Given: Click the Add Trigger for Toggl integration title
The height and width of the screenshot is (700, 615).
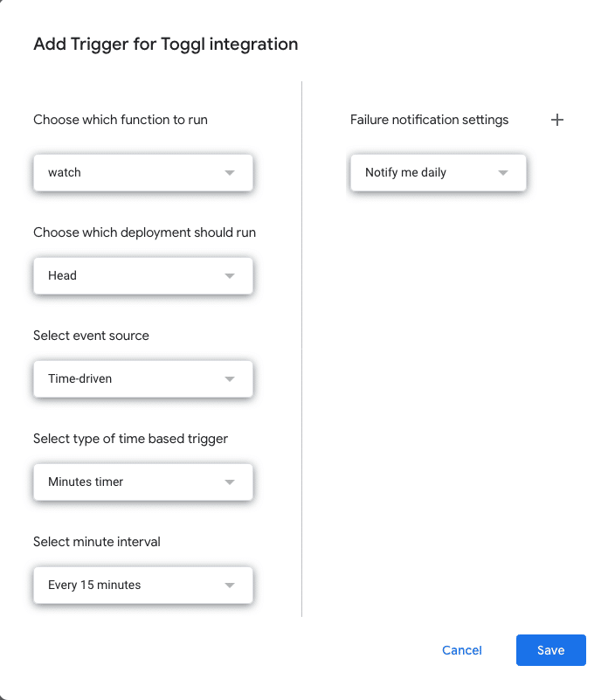Looking at the screenshot, I should [166, 45].
